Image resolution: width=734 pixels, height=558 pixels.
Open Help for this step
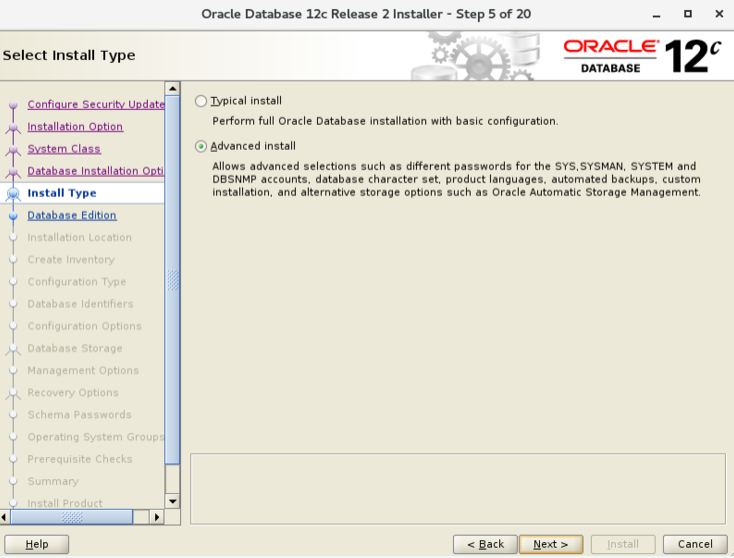click(37, 544)
